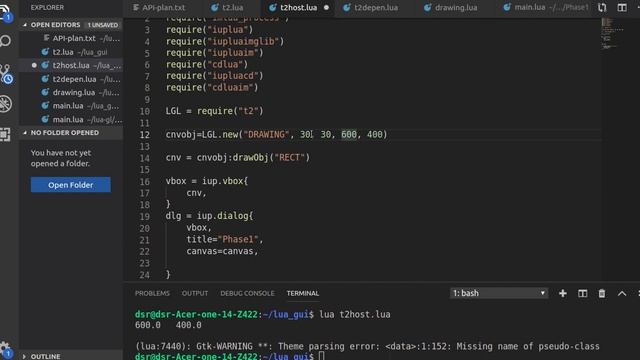
Task: Close the unsaved t2host.lua tab dot
Action: tap(326, 7)
